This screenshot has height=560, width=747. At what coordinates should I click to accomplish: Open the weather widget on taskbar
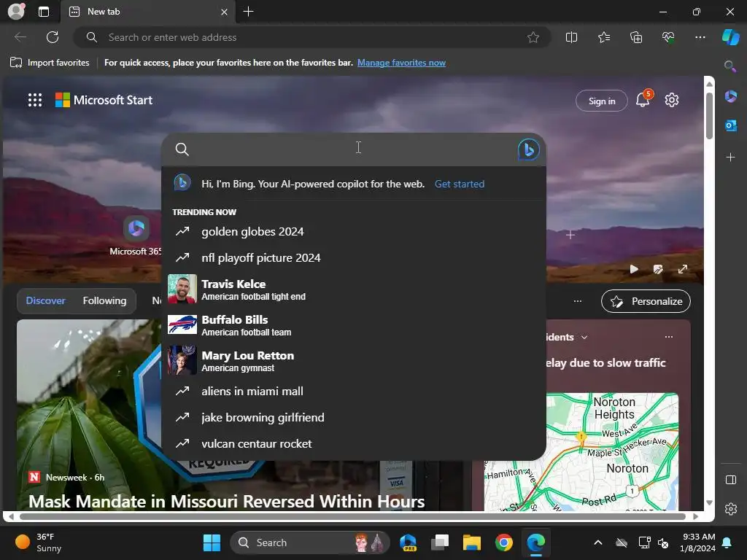(39, 542)
